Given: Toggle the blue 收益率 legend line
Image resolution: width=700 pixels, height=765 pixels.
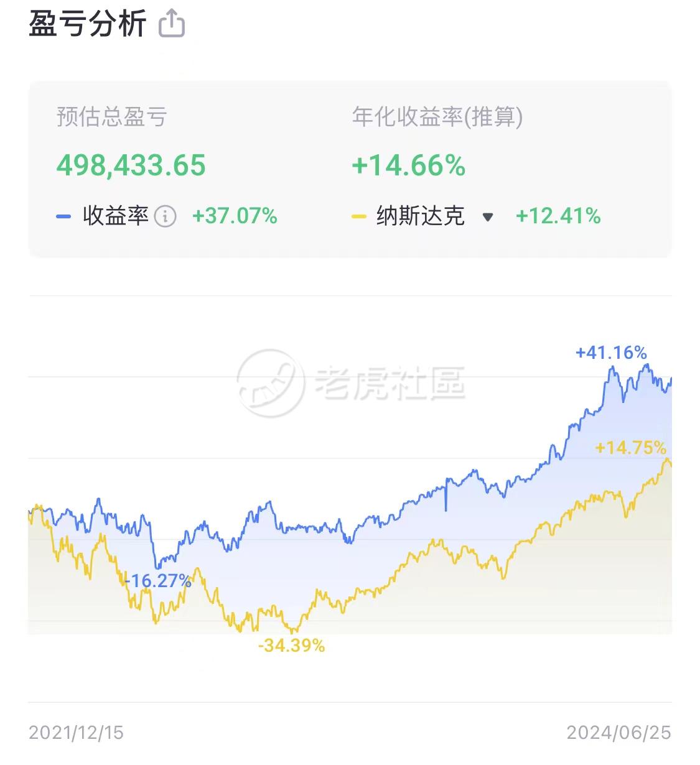Looking at the screenshot, I should [x=63, y=217].
